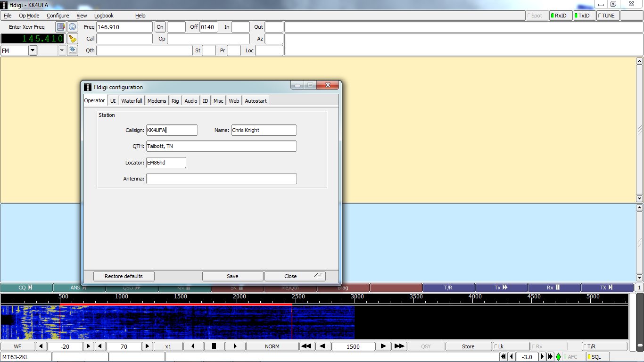This screenshot has width=644, height=362.
Task: Move cursor frequency fast backward
Action: pos(306,346)
